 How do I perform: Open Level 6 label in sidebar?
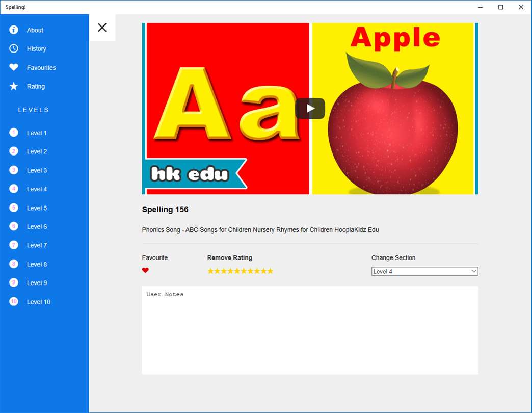(37, 227)
